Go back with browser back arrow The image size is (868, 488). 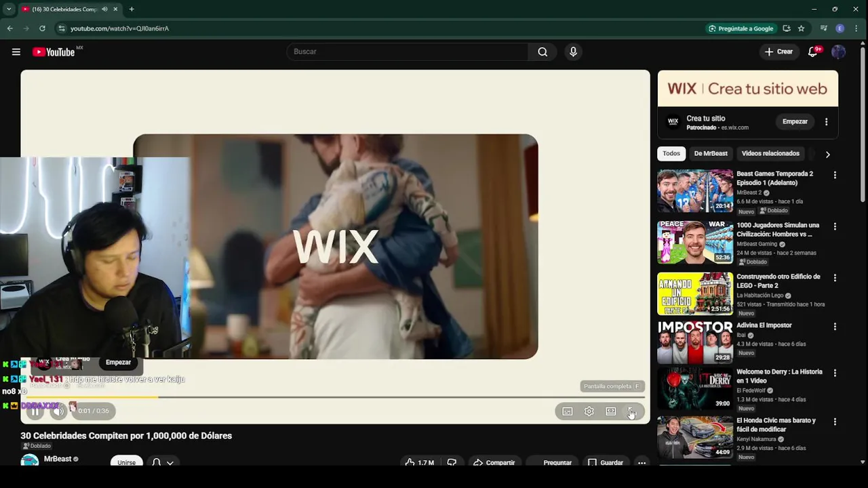[9, 28]
